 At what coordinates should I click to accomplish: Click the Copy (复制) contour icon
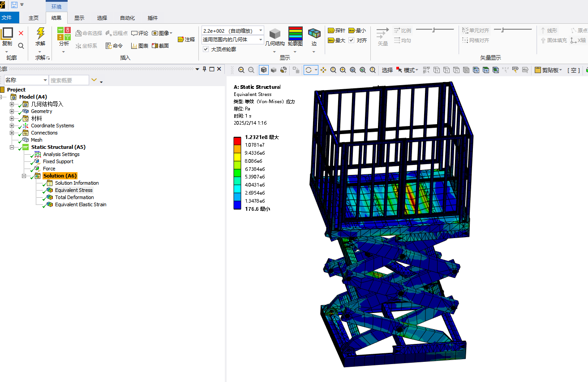(7, 34)
